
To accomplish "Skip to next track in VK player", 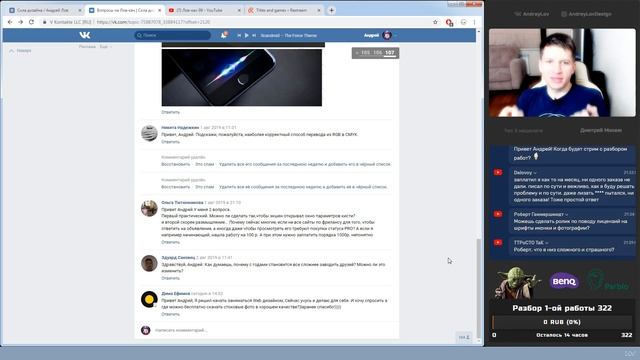I will pos(254,36).
